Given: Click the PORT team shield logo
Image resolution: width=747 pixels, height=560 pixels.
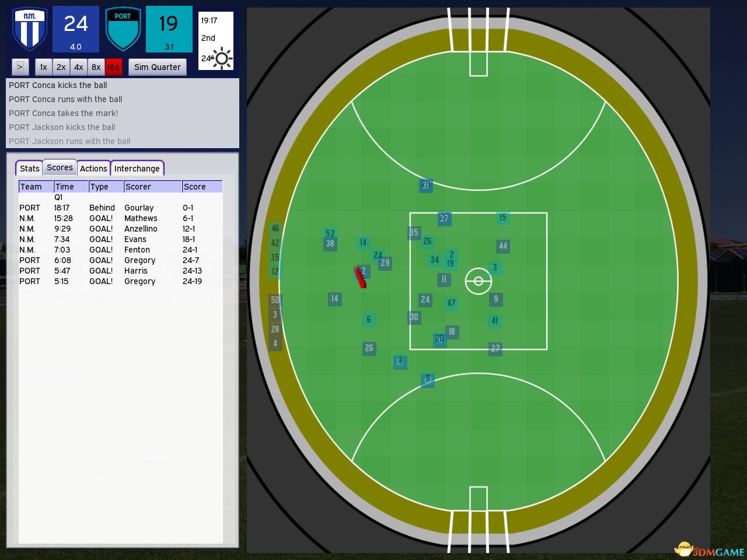Looking at the screenshot, I should (x=123, y=29).
